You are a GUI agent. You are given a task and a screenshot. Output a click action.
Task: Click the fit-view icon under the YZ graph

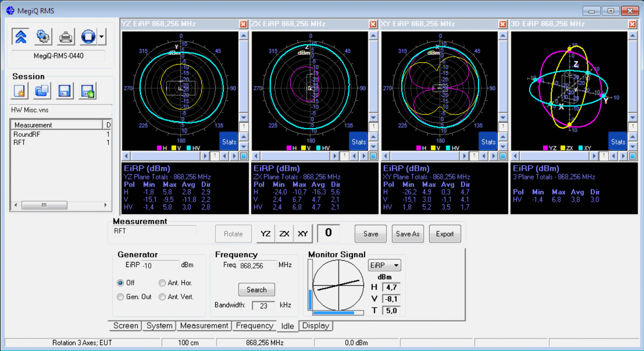click(x=244, y=156)
